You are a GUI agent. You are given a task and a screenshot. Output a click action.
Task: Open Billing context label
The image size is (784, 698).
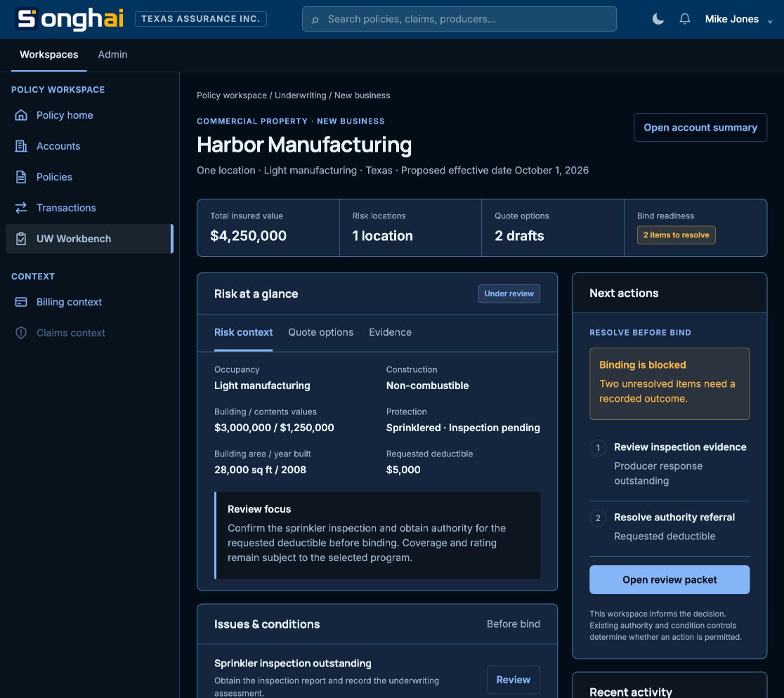69,302
